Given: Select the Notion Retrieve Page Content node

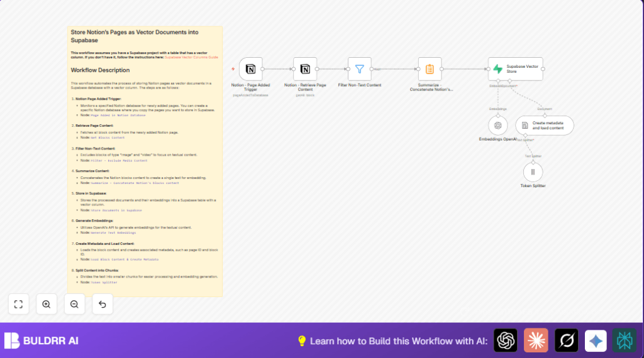Looking at the screenshot, I should pos(305,69).
